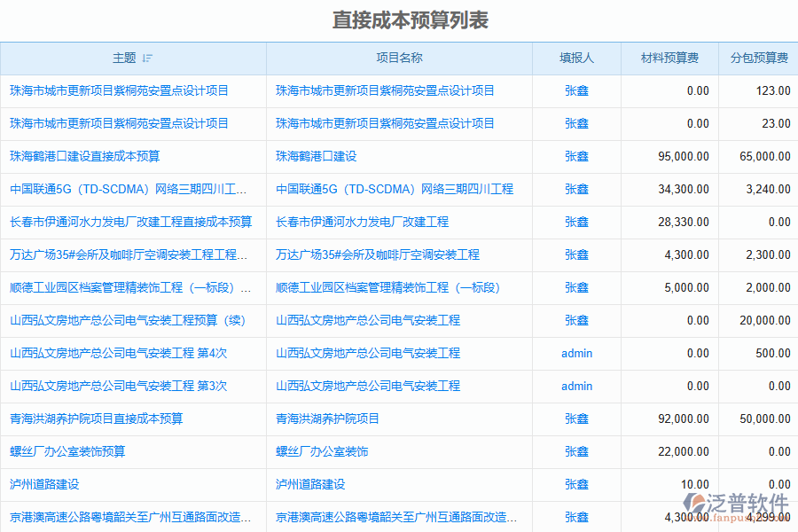The width and height of the screenshot is (798, 532).
Task: Open subject 珠海鹤港口建设直接成本预算
Action: (85, 156)
